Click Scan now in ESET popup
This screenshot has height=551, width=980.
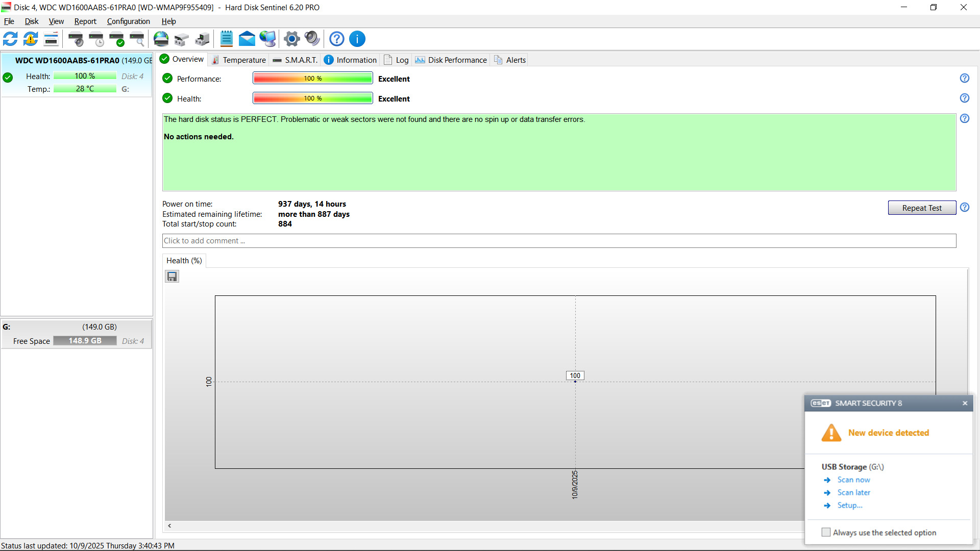click(x=853, y=480)
